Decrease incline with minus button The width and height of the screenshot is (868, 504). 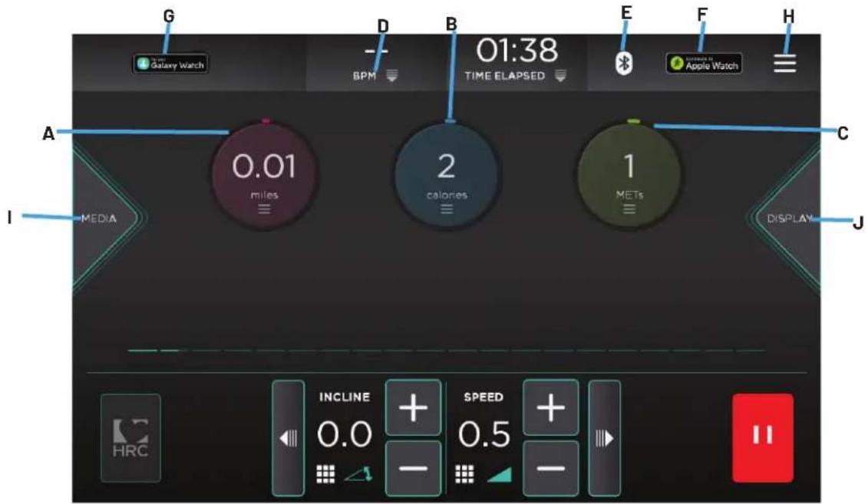click(414, 468)
